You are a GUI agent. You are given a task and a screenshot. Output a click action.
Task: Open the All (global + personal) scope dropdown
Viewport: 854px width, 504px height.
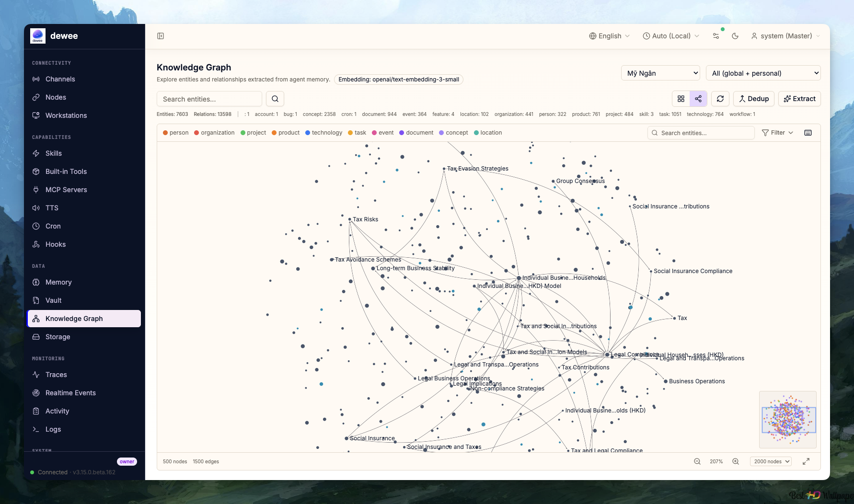763,73
